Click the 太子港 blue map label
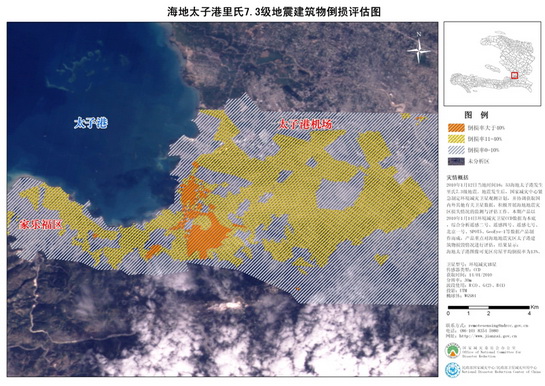This screenshot has height=386, width=545. tap(91, 123)
